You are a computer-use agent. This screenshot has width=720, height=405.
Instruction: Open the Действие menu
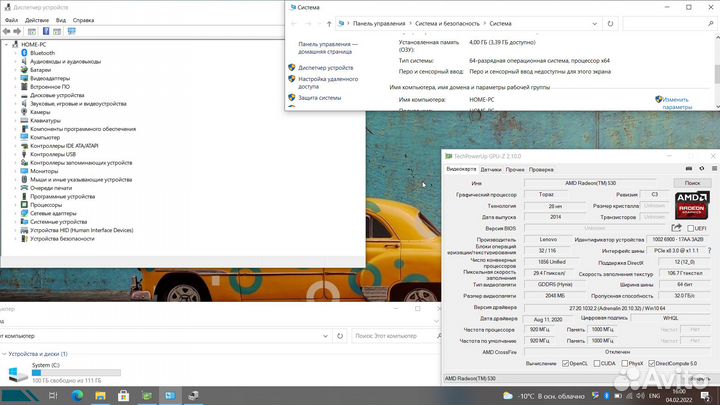click(x=37, y=20)
